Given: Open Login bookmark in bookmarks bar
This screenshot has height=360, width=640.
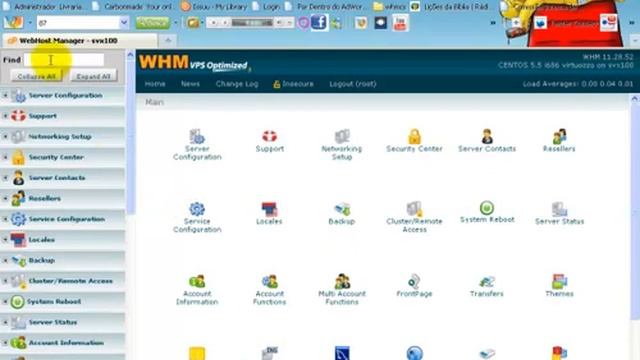Looking at the screenshot, I should click(x=266, y=7).
